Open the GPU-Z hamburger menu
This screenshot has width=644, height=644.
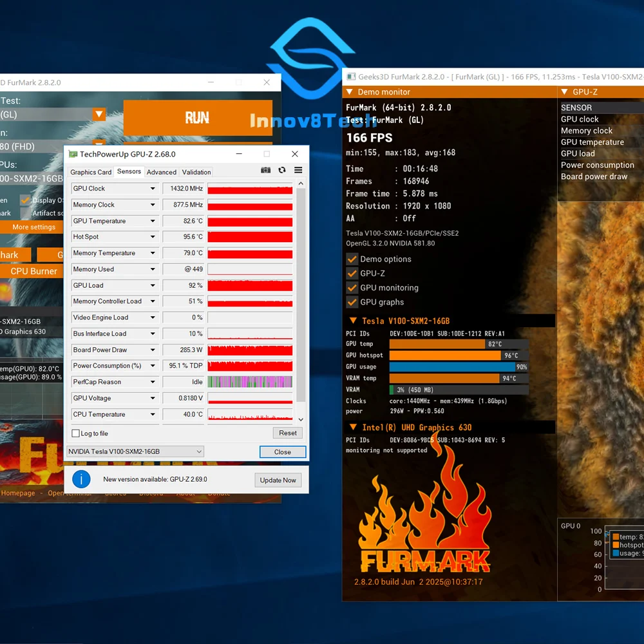pos(298,170)
